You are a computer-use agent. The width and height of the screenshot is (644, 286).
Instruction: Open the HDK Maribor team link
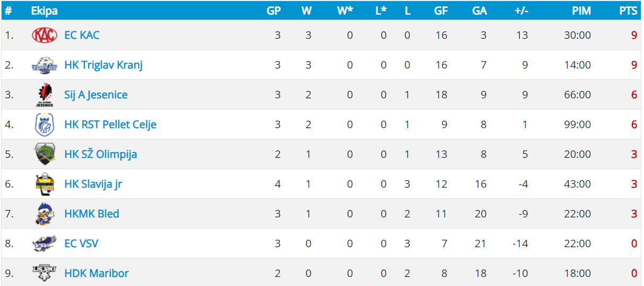96,273
